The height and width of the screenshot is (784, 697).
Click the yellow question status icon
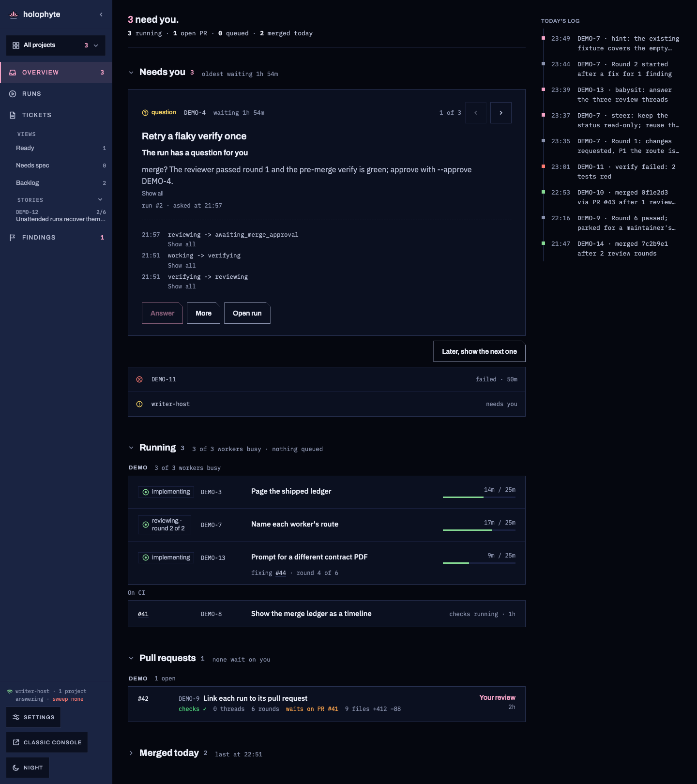pos(145,113)
